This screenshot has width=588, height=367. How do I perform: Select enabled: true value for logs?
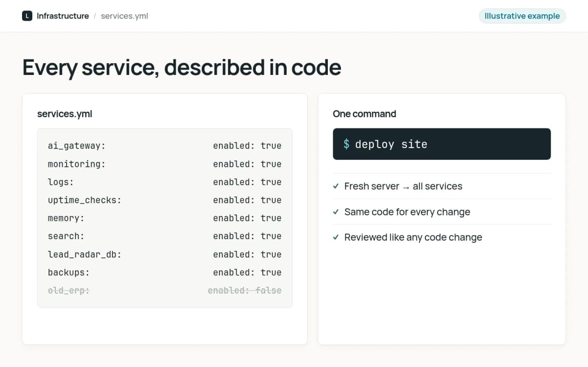pos(247,182)
